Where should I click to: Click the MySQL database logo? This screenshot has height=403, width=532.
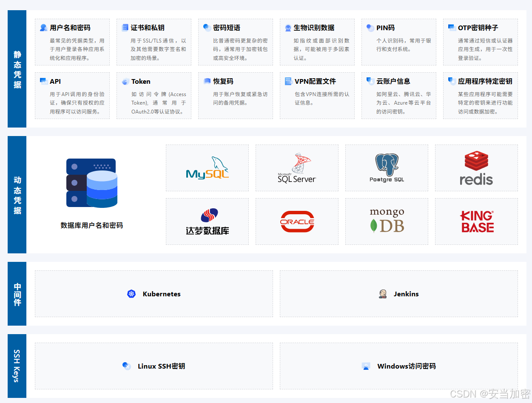click(x=207, y=167)
